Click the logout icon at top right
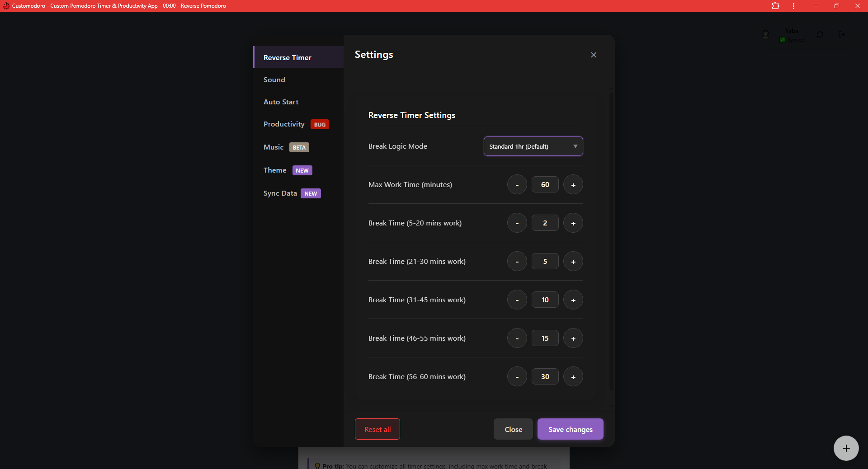Screen dimensions: 868x469 point(841,34)
